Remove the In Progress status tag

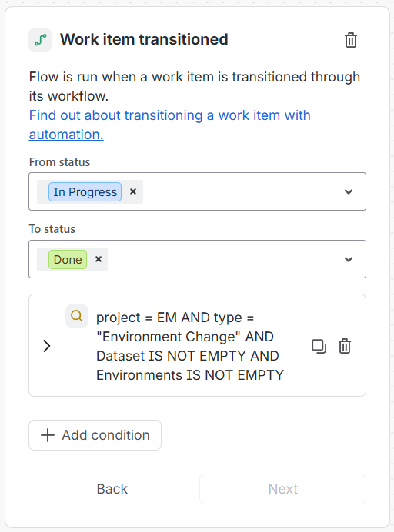coord(133,191)
